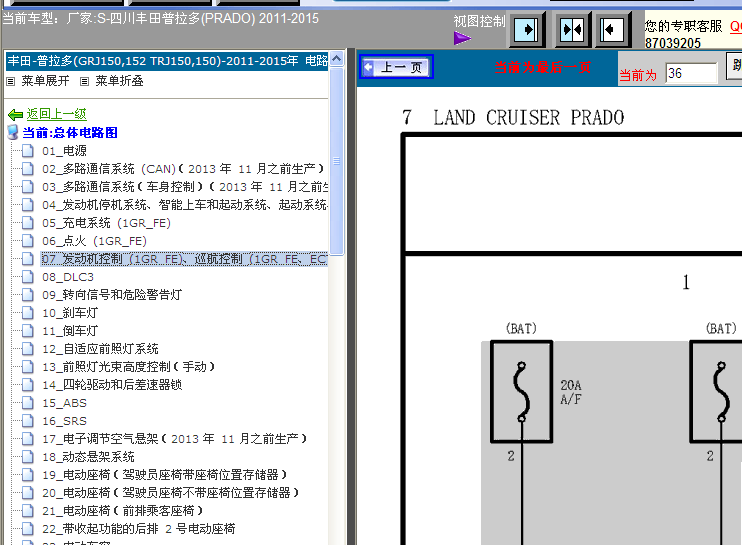The width and height of the screenshot is (742, 545).
Task: Open 18_动态悬架系统 entry
Action: point(88,457)
